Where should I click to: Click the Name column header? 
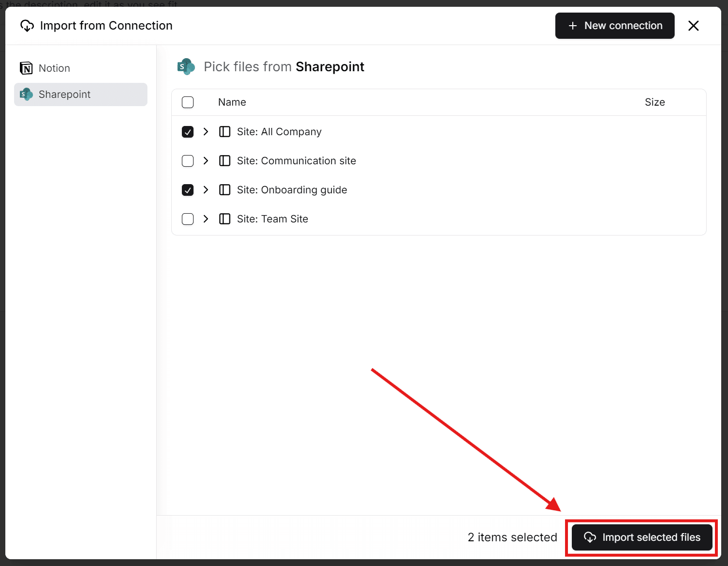tap(232, 102)
